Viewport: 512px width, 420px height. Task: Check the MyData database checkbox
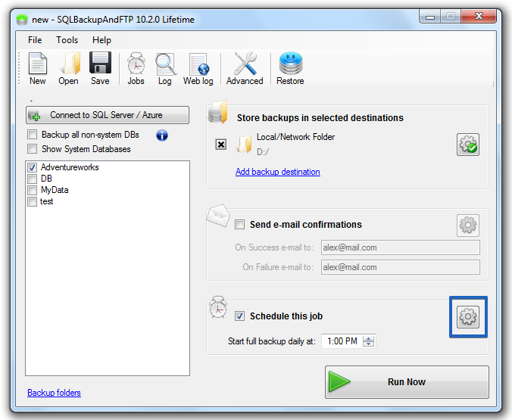(32, 190)
